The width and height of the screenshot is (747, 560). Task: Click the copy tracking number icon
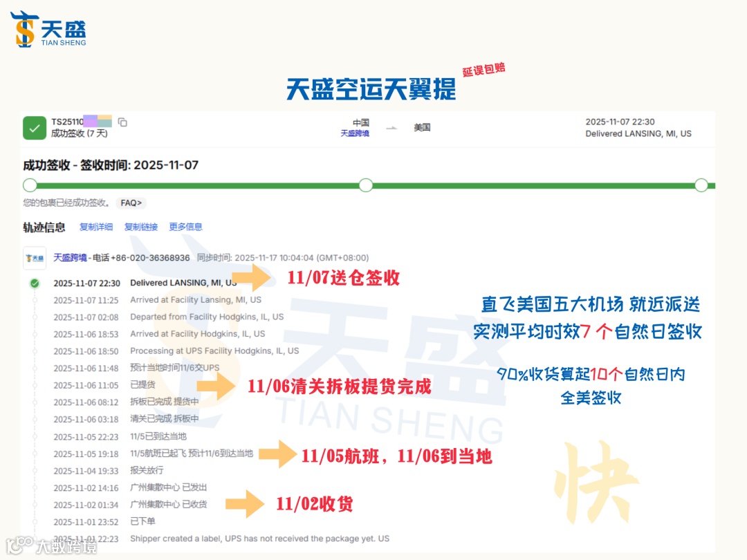click(x=122, y=122)
